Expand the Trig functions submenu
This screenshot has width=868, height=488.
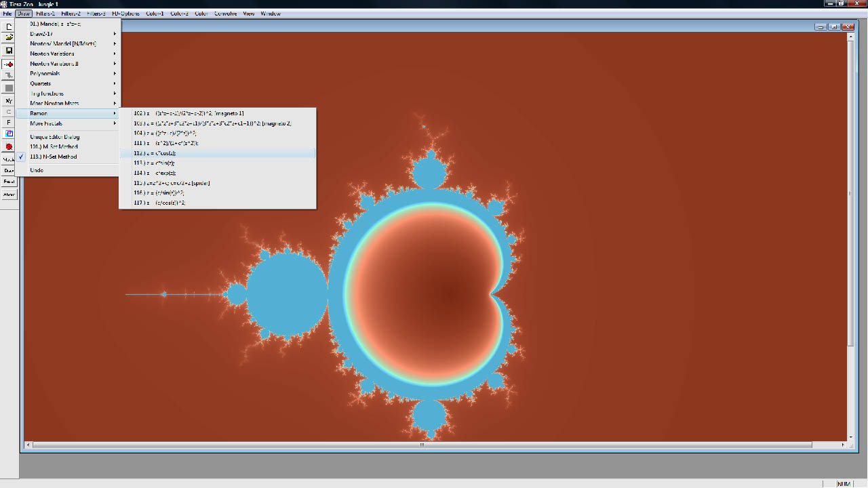(x=68, y=94)
